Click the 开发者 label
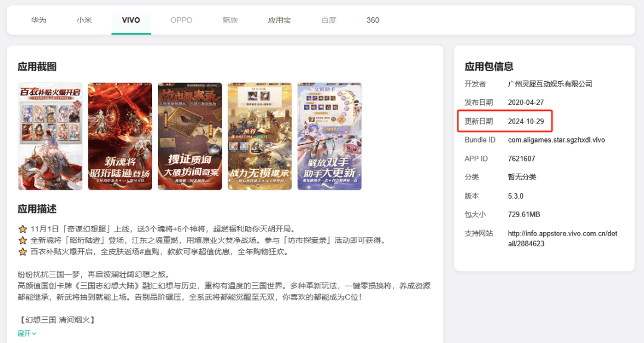This screenshot has width=644, height=343. tap(475, 84)
